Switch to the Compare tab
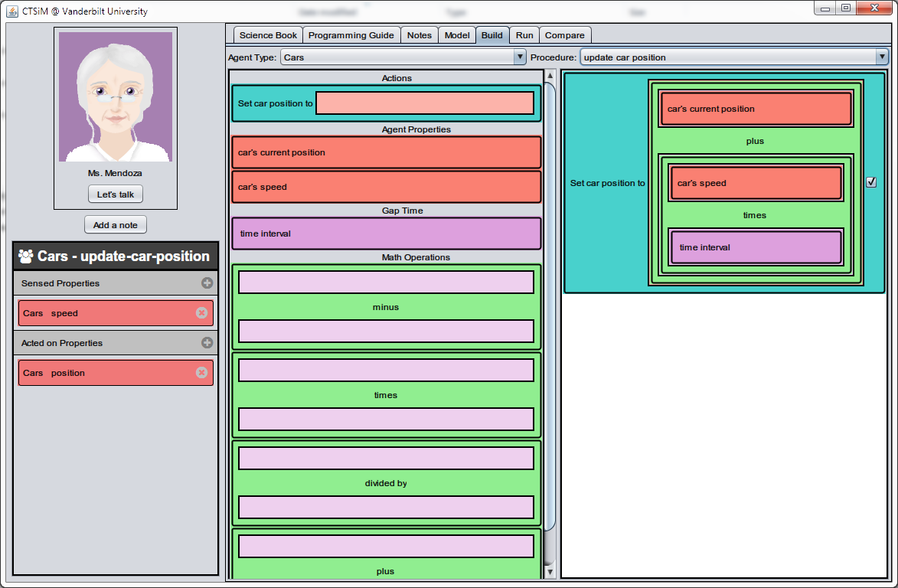 564,34
